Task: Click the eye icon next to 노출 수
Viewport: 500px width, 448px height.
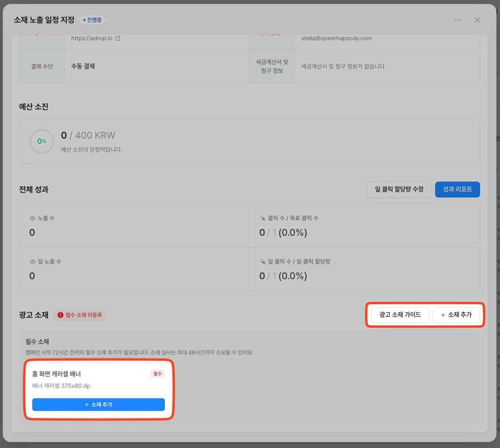Action: pyautogui.click(x=33, y=218)
